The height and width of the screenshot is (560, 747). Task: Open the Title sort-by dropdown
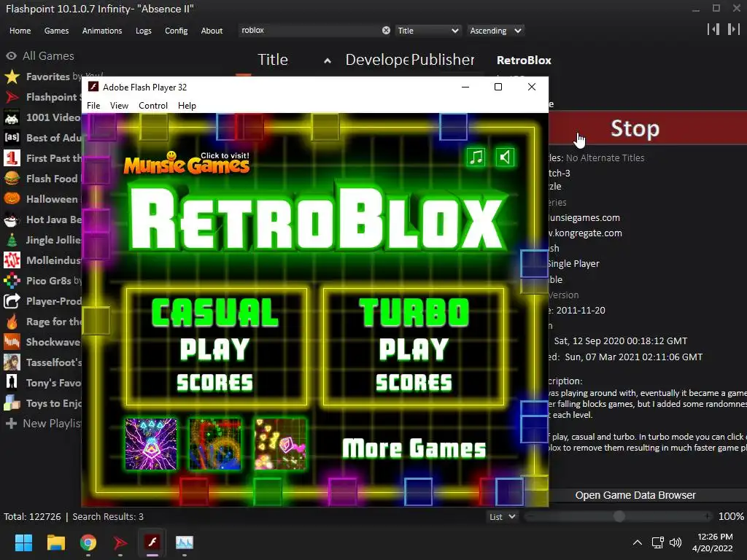pos(427,31)
